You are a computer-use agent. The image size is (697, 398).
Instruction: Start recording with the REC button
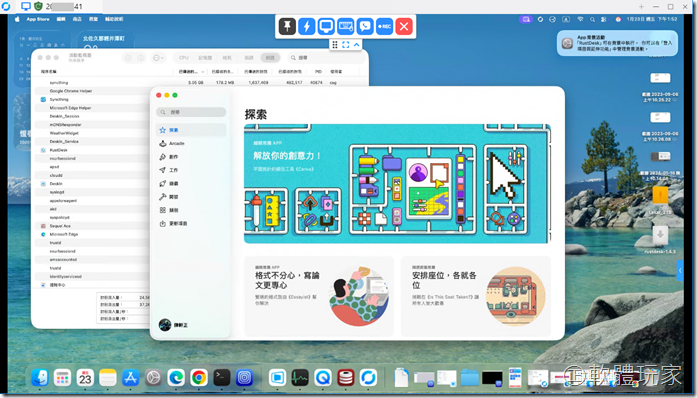[385, 26]
